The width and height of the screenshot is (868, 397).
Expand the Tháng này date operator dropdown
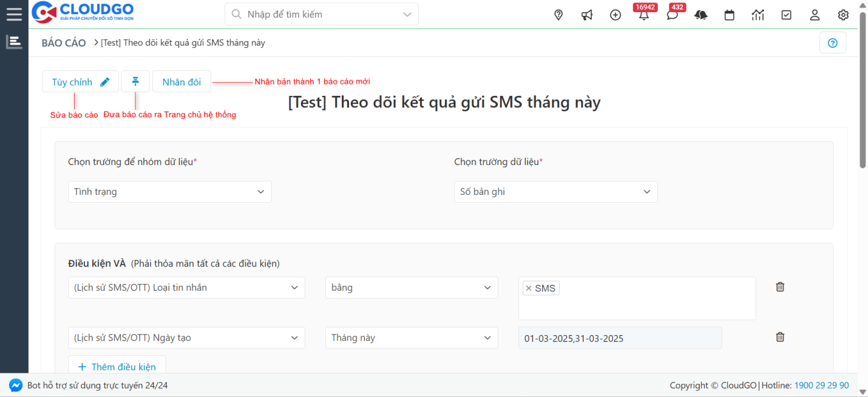pos(411,338)
